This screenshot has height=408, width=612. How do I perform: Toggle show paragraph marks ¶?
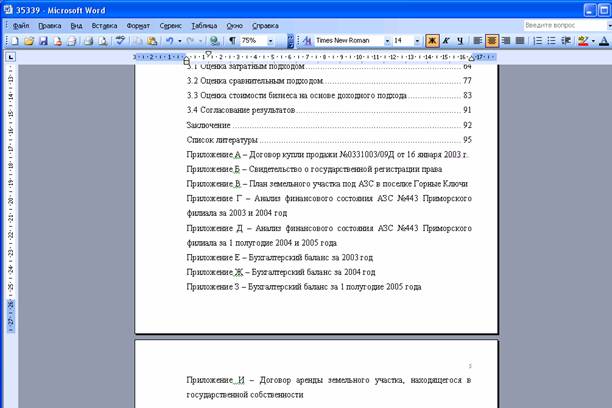[232, 41]
